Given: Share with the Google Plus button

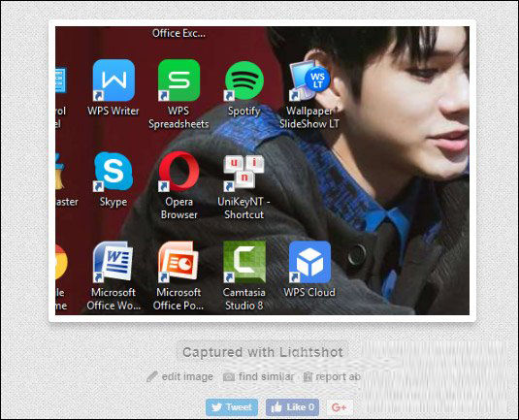Looking at the screenshot, I should point(340,407).
